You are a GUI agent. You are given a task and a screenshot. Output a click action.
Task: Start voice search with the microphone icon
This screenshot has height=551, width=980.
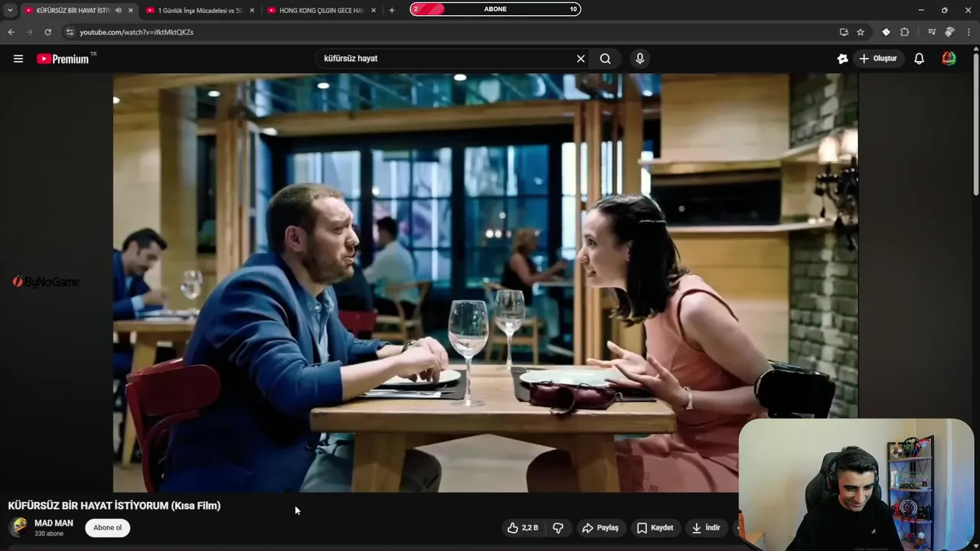640,59
